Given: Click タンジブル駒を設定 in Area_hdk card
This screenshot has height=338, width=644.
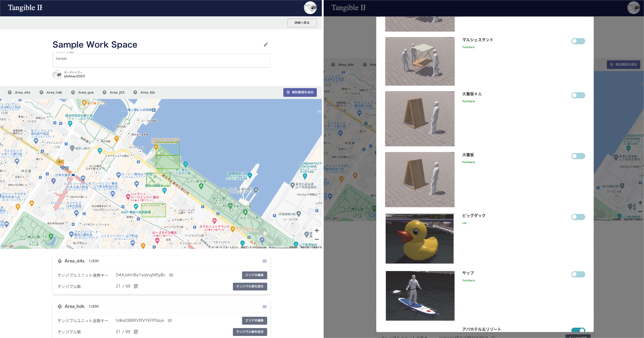Looking at the screenshot, I should pyautogui.click(x=250, y=332).
